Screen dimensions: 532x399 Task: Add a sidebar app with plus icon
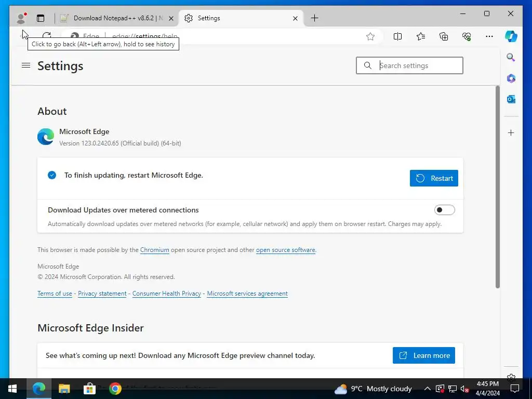pos(511,132)
